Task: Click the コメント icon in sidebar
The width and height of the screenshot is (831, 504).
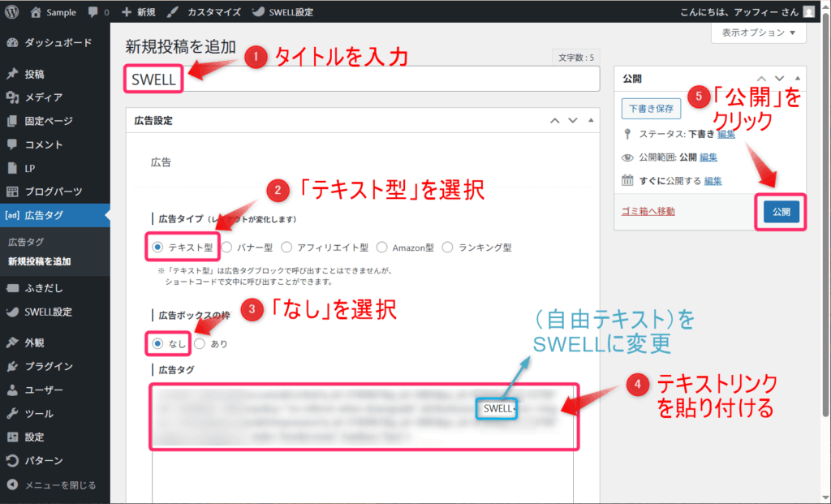Action: 12,144
